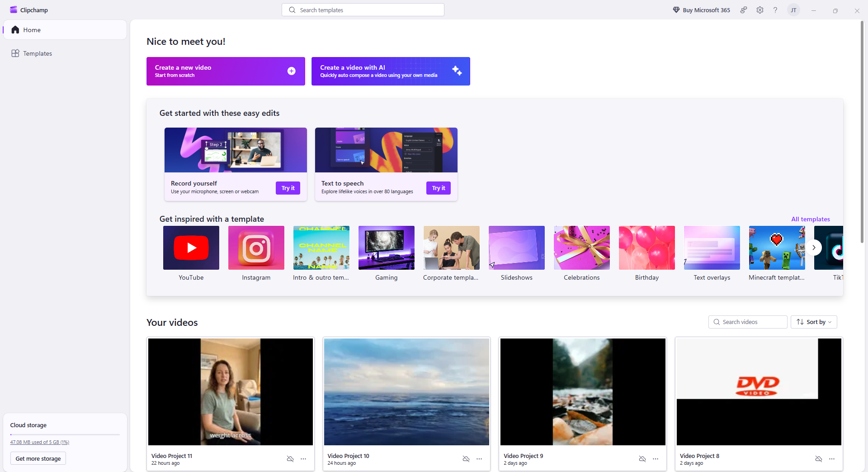Click cloud sync icon on Video Project 11
The width and height of the screenshot is (868, 472).
[290, 459]
